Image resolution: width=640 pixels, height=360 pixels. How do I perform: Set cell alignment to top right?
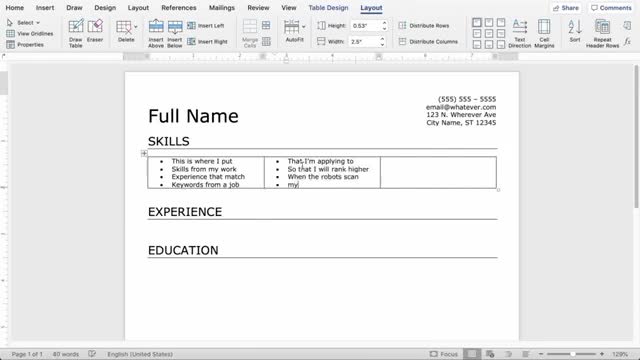tap(501, 22)
